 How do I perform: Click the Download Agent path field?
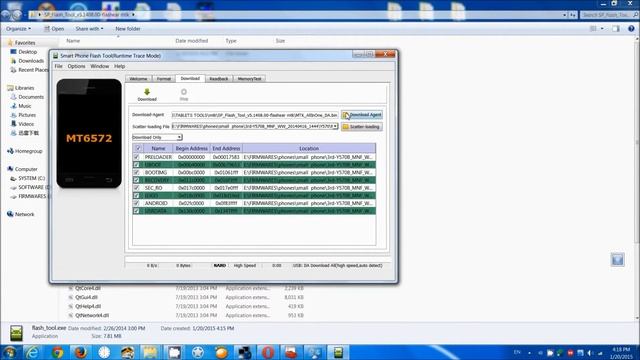pyautogui.click(x=255, y=115)
